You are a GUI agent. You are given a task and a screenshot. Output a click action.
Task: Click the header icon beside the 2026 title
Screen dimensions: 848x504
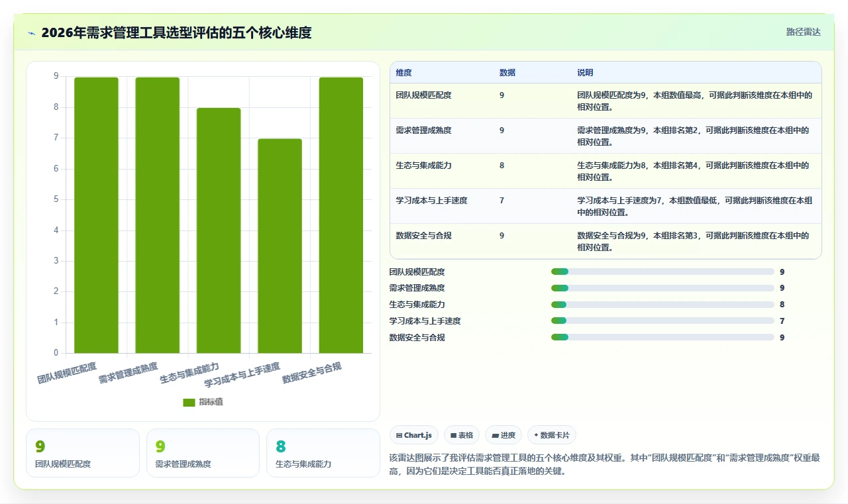pyautogui.click(x=31, y=33)
